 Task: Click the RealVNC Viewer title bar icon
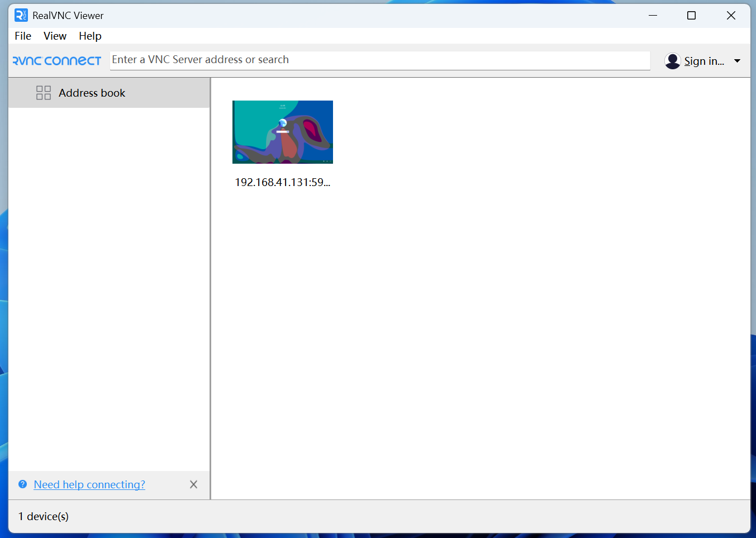tap(21, 15)
